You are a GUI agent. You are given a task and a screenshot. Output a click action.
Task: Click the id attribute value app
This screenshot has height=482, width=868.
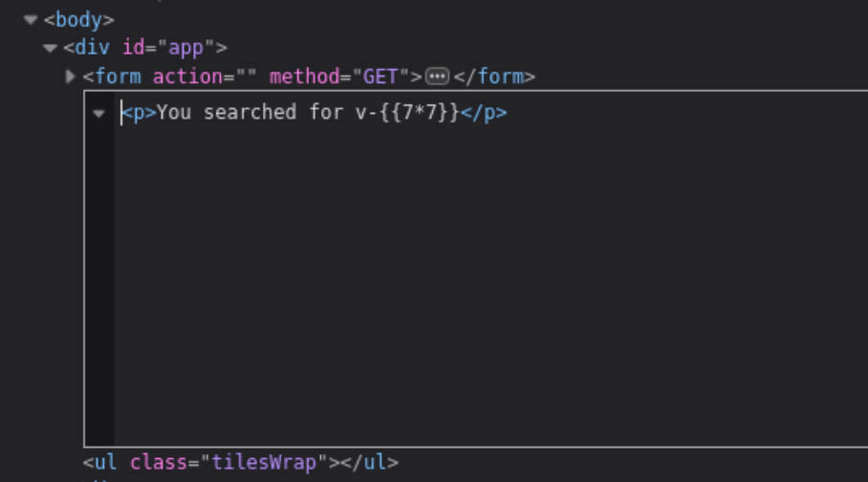186,48
